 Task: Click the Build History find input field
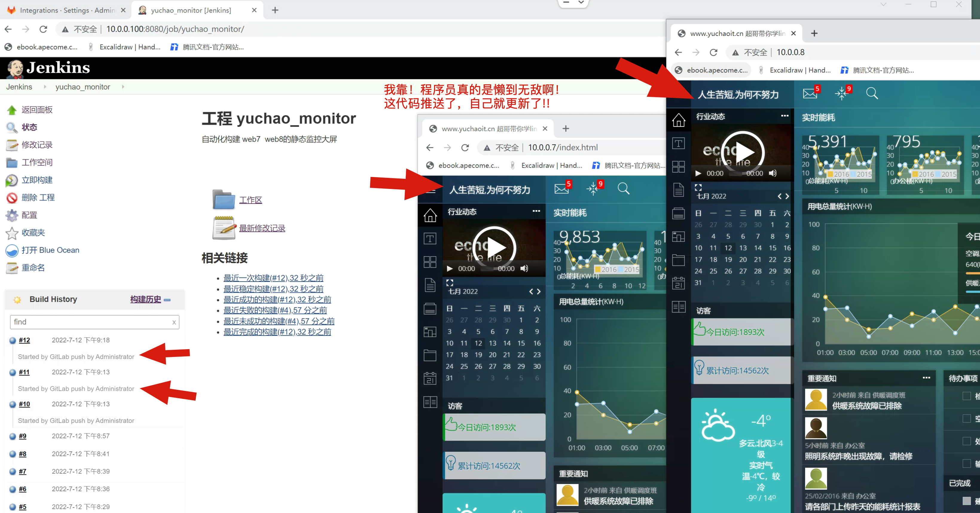click(x=91, y=322)
